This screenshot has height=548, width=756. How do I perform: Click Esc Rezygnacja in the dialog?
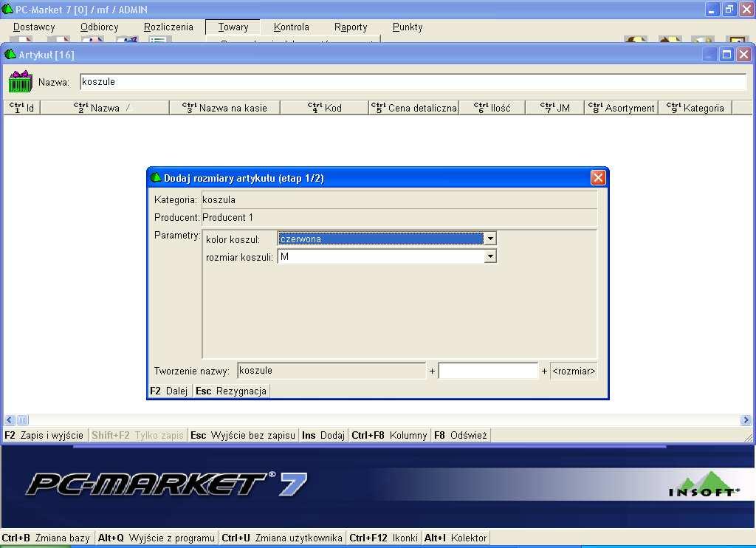pyautogui.click(x=231, y=391)
